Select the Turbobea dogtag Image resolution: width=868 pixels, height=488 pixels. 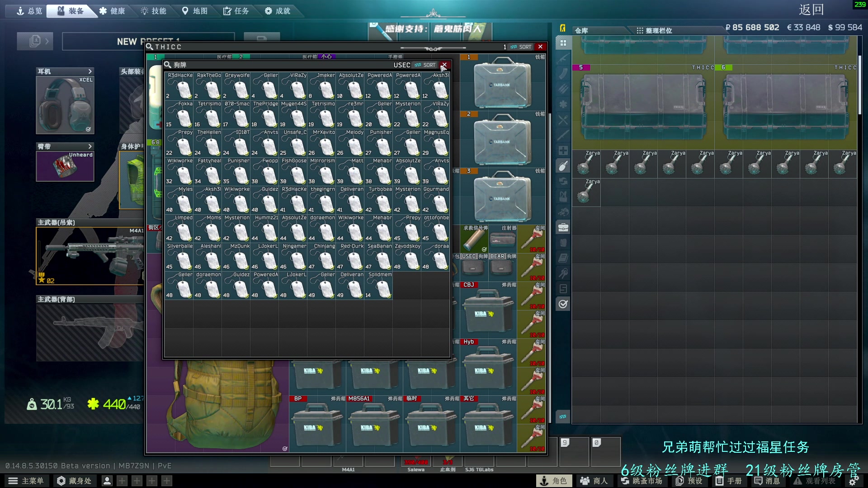[378, 200]
